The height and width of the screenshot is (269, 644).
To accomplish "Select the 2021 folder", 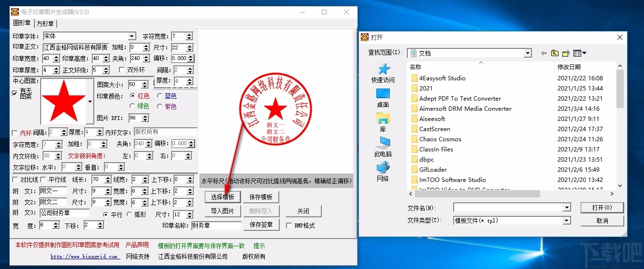I will [x=422, y=88].
